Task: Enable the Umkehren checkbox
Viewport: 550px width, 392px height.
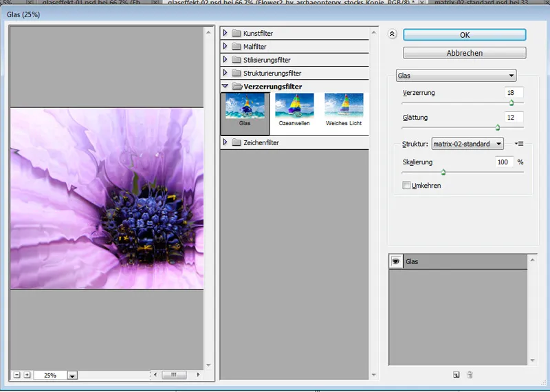Action: pos(406,185)
